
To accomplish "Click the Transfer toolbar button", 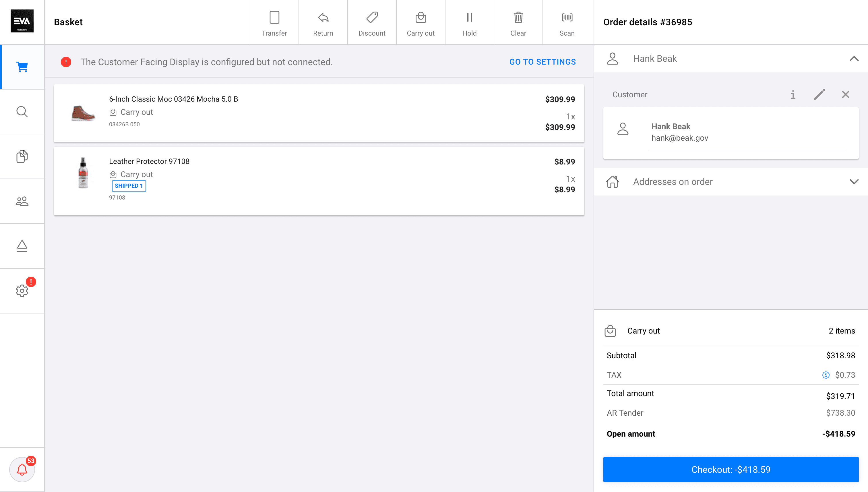I will pos(274,22).
